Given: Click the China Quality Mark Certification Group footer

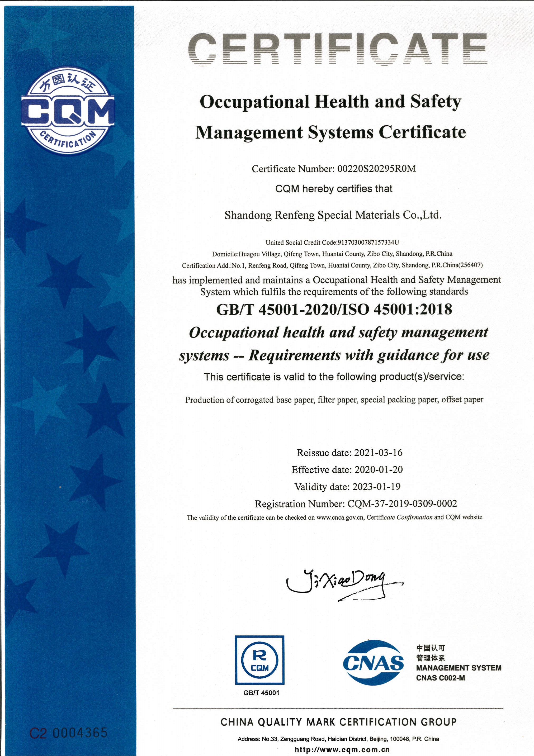Looking at the screenshot, I should coord(338,722).
